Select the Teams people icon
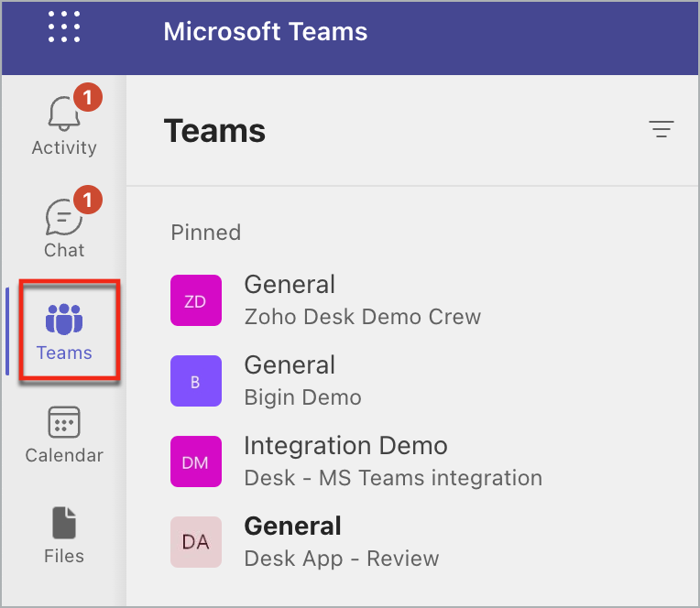Viewport: 700px width, 608px height. point(64,320)
